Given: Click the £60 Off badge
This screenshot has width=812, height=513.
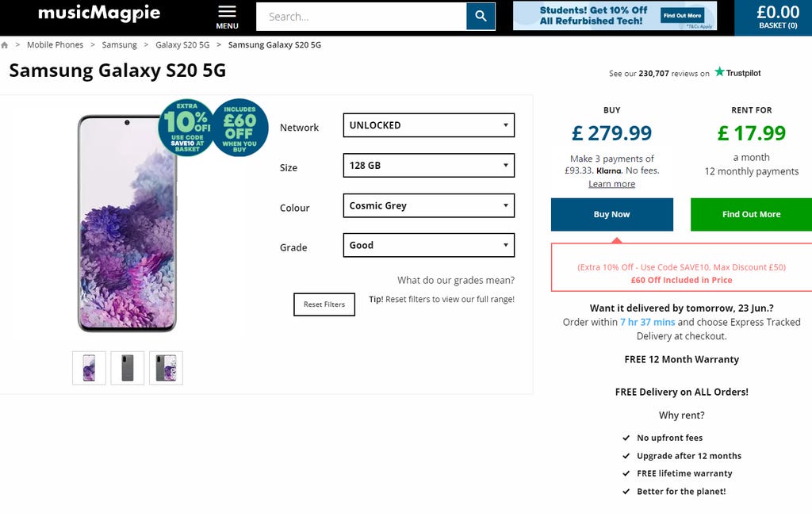Looking at the screenshot, I should tap(239, 127).
